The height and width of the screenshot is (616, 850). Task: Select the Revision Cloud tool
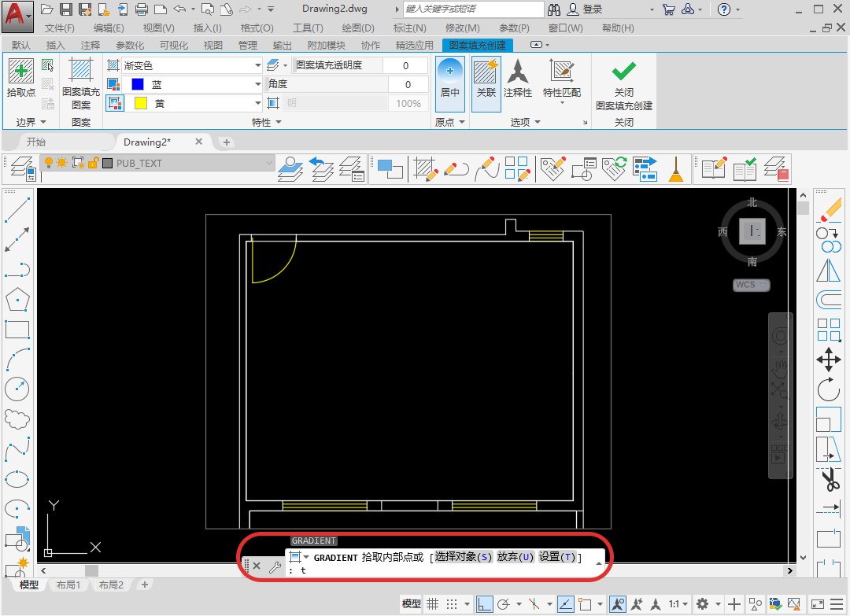(x=17, y=419)
